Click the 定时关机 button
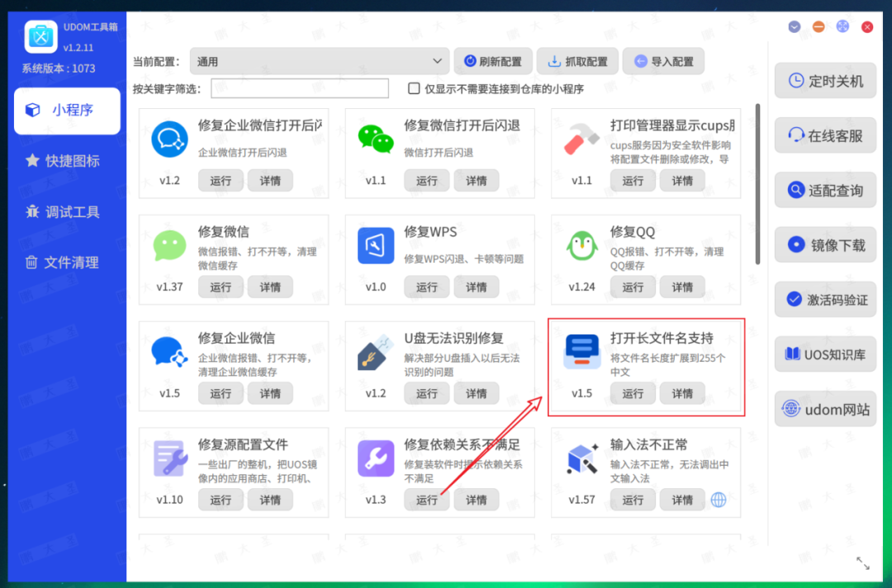 pyautogui.click(x=825, y=81)
